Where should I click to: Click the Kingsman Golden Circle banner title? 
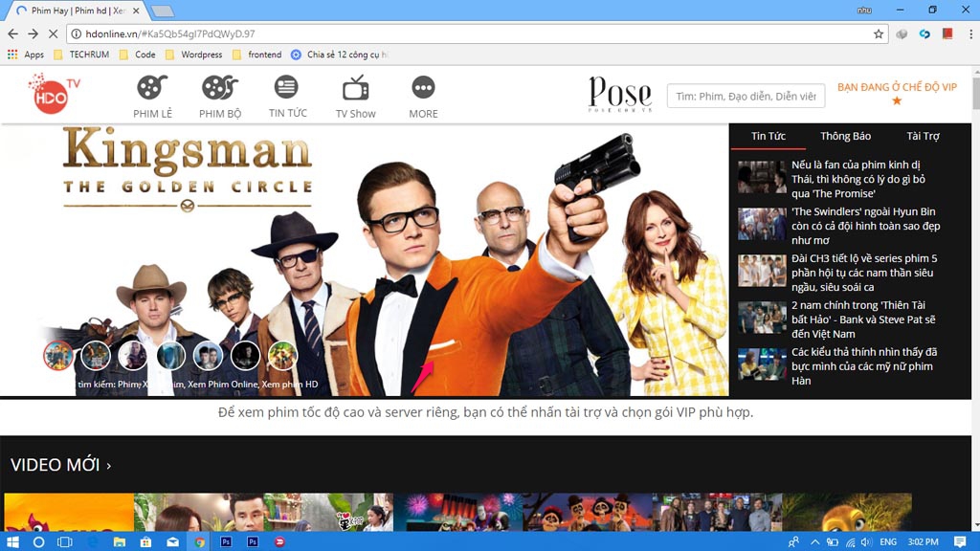pyautogui.click(x=188, y=168)
